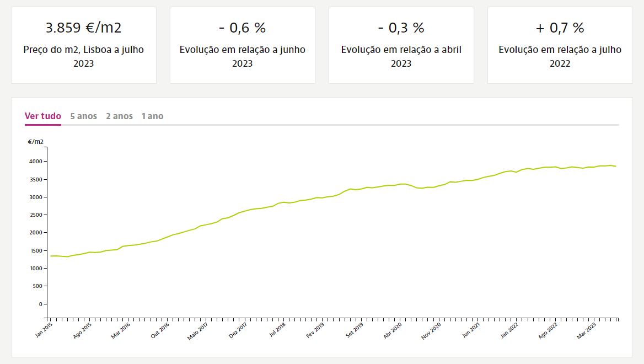
Task: Click the 3.859 €/m2 price card
Action: (x=84, y=45)
